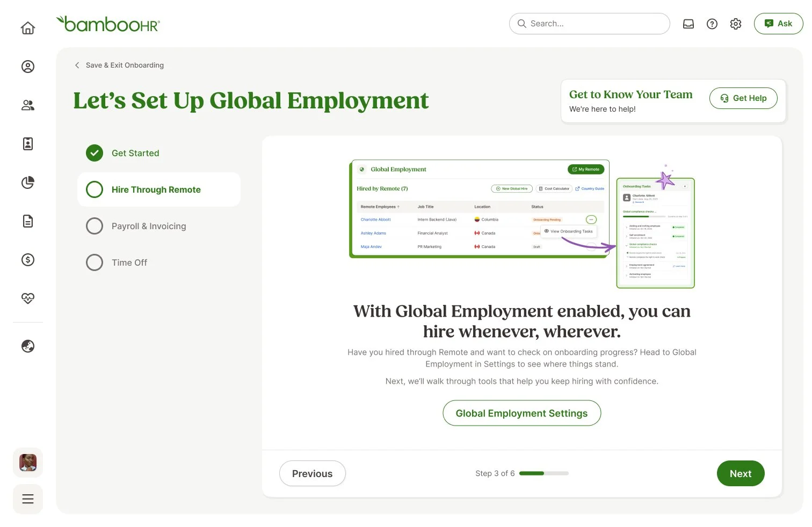Click the magnifier icon in search box

(x=521, y=24)
